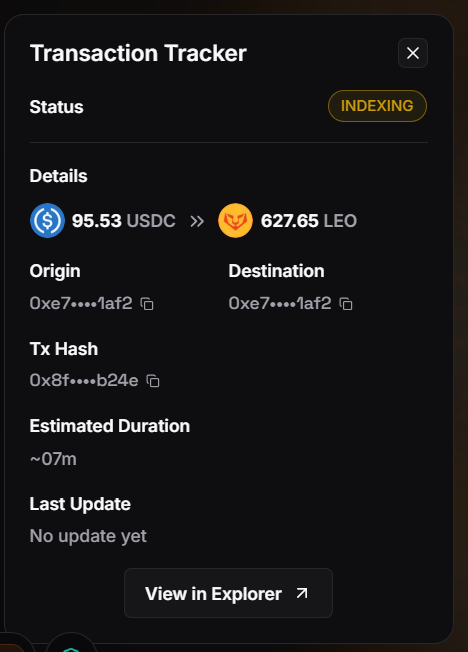Click the ~07m estimated duration value
This screenshot has height=652, width=468.
click(53, 459)
